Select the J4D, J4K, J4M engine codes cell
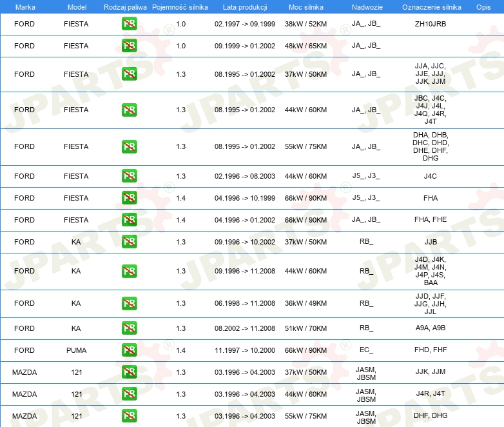This screenshot has width=504, height=427. (x=431, y=271)
